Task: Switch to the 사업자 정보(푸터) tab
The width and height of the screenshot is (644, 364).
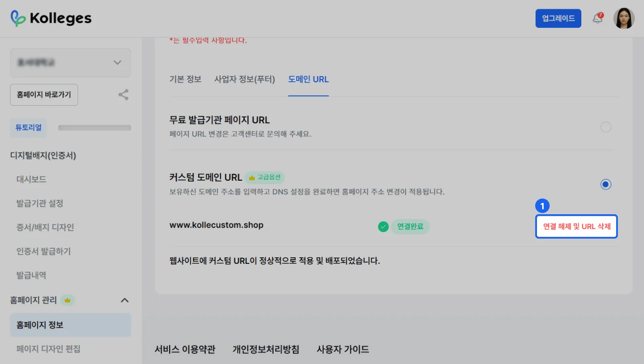Action: tap(245, 79)
